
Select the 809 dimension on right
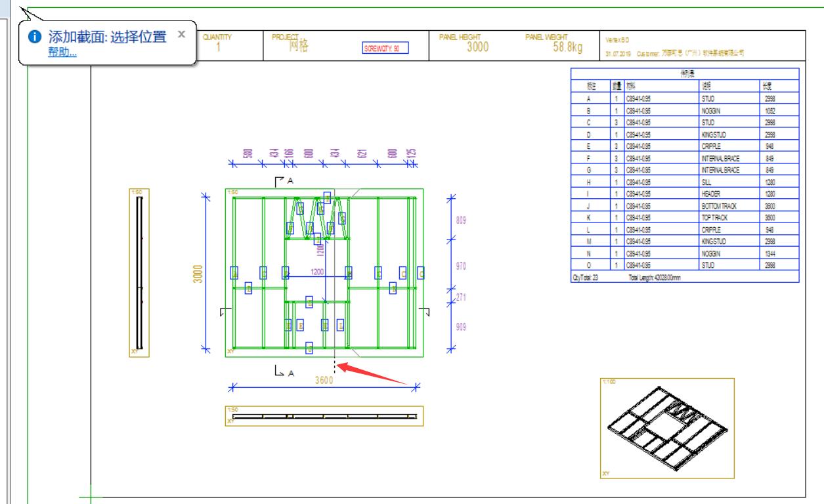[461, 220]
